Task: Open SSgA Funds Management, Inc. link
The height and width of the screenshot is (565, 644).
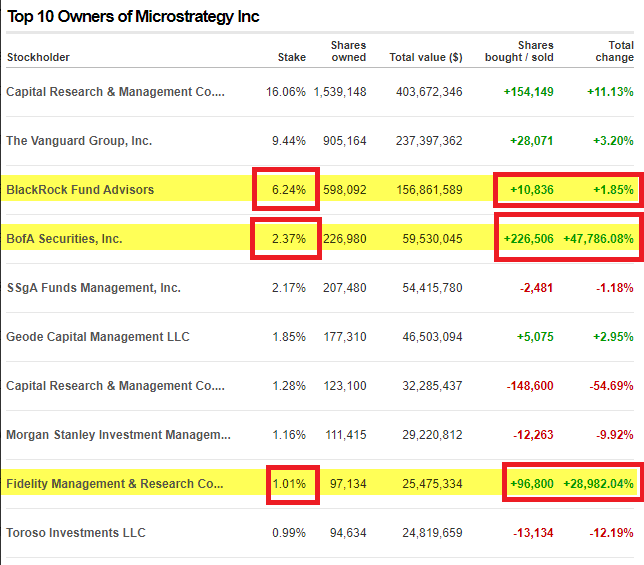Action: point(94,288)
